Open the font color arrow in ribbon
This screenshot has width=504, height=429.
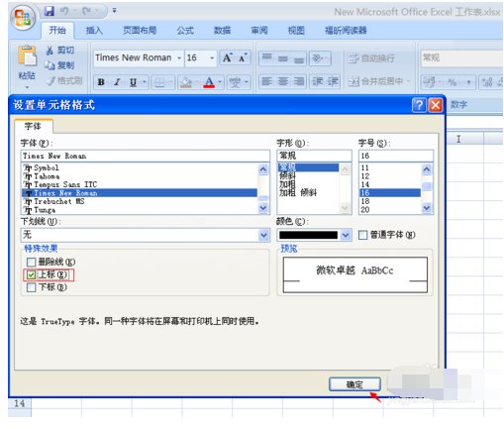point(220,82)
